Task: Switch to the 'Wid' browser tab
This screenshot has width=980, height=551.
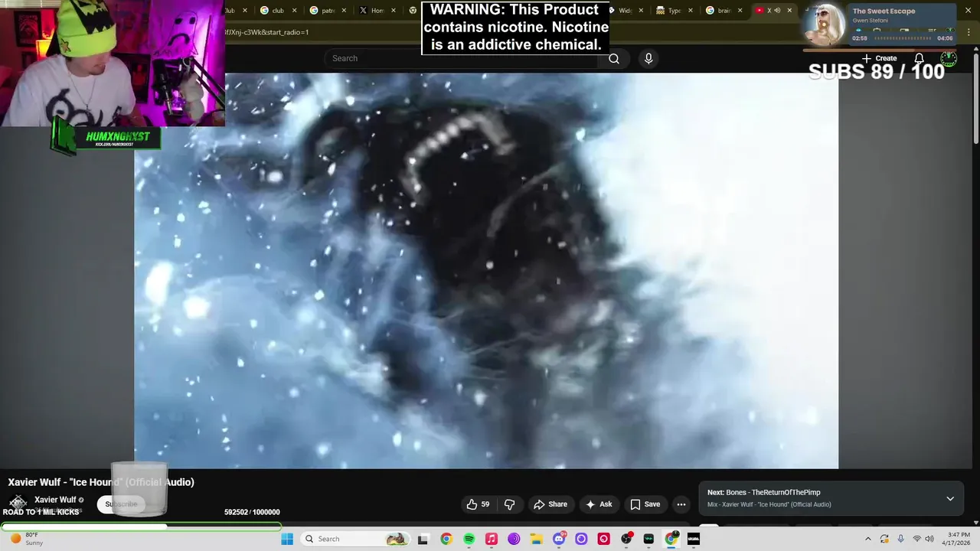Action: pyautogui.click(x=624, y=11)
